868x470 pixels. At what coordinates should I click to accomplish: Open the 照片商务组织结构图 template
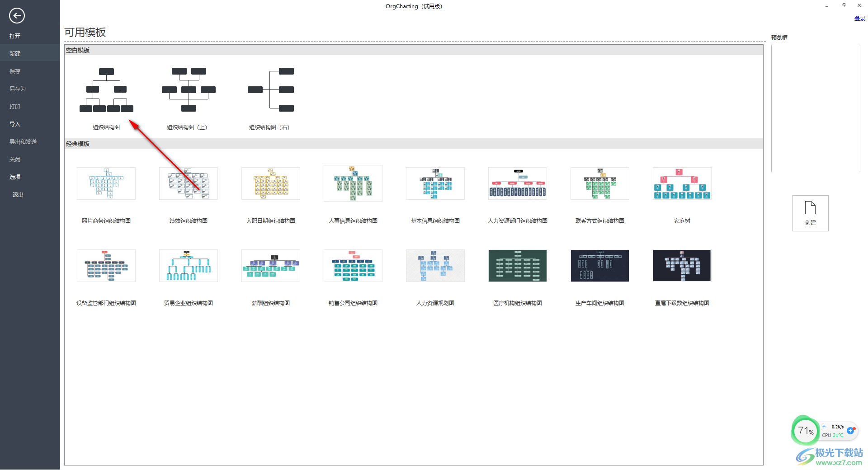click(106, 183)
